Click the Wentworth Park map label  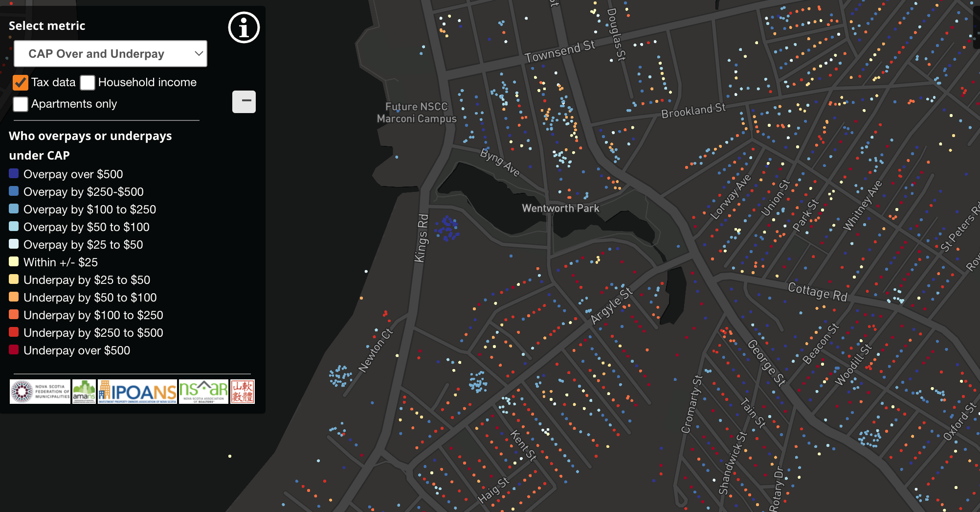pos(560,208)
